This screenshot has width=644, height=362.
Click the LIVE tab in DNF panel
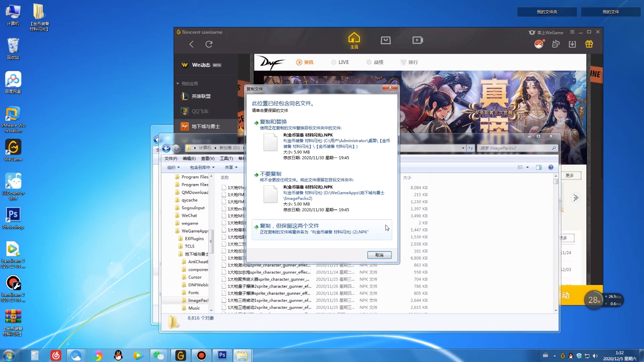[x=343, y=62]
